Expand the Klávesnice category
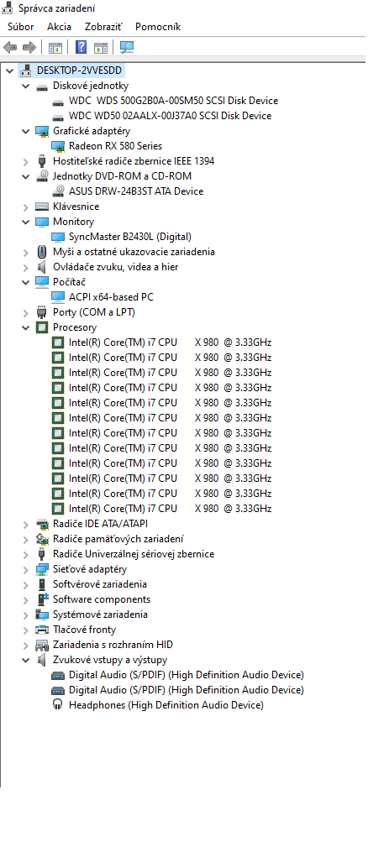This screenshot has width=373, height=868. (25, 207)
